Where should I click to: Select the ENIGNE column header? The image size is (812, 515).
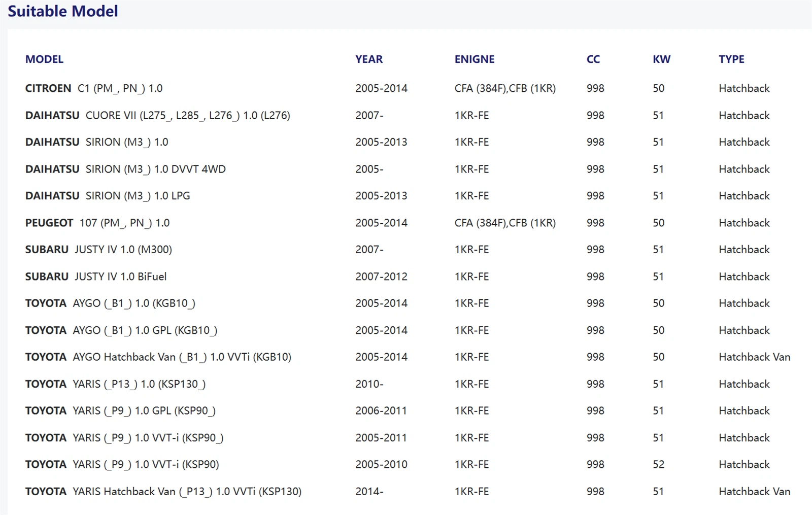coord(475,59)
